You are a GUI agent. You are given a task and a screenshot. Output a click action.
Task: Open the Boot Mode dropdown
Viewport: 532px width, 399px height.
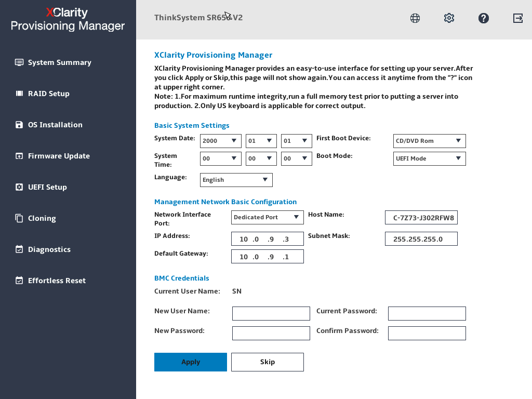tap(429, 158)
